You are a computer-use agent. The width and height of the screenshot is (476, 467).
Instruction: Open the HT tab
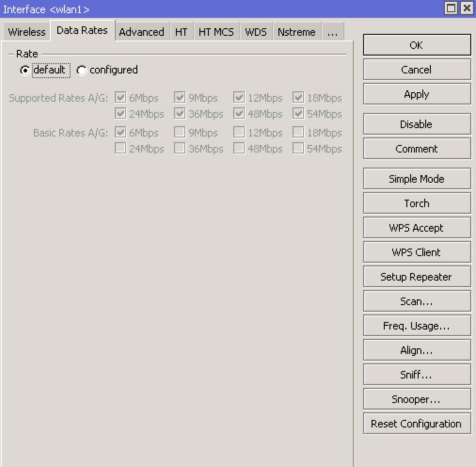click(x=182, y=32)
